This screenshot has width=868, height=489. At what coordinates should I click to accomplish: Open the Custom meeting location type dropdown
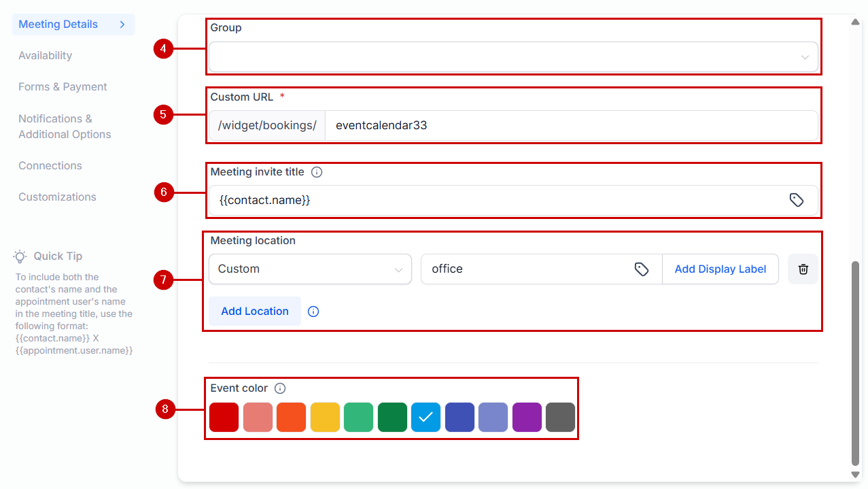click(x=310, y=269)
